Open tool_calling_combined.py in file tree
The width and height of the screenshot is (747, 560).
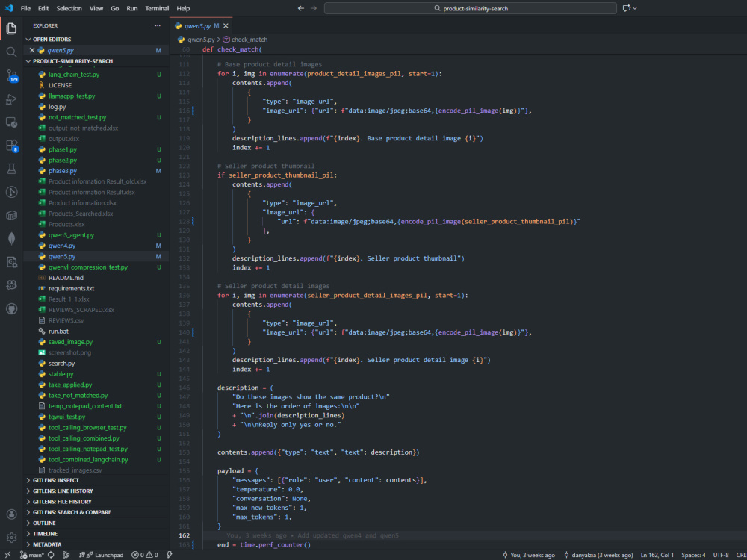pyautogui.click(x=96, y=438)
